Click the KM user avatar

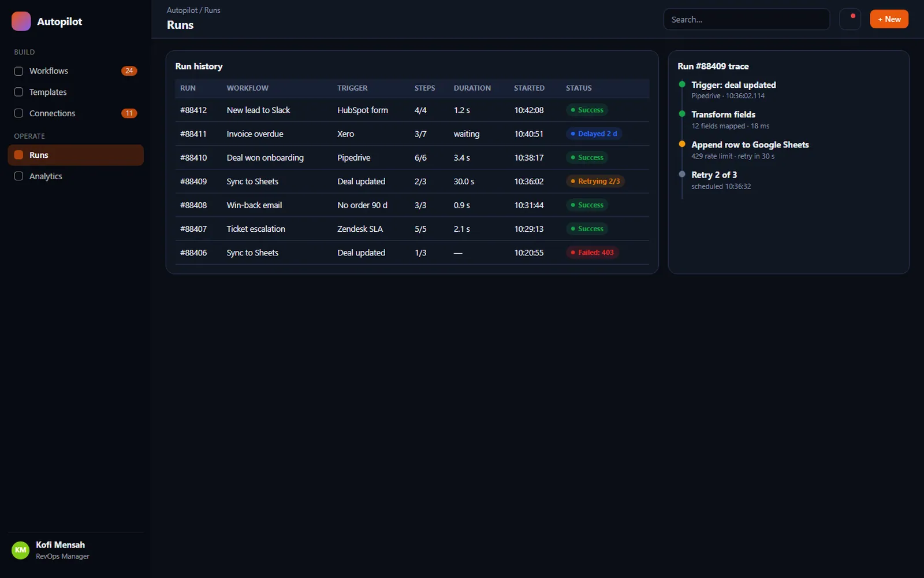pos(21,550)
